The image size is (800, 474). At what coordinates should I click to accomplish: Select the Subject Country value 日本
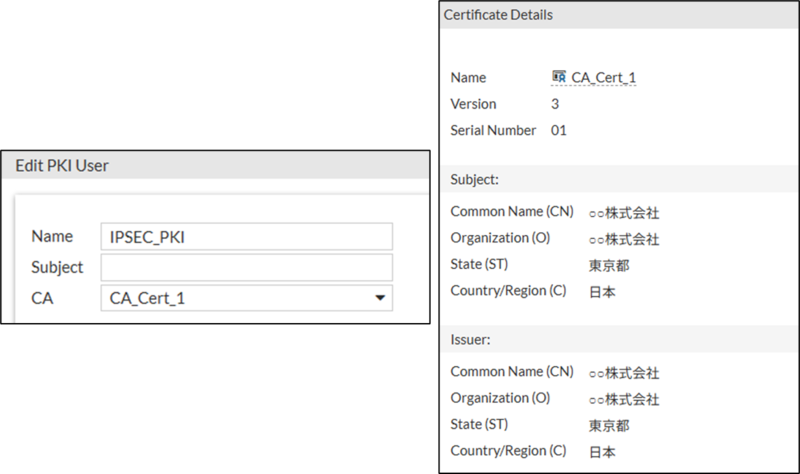(x=602, y=292)
